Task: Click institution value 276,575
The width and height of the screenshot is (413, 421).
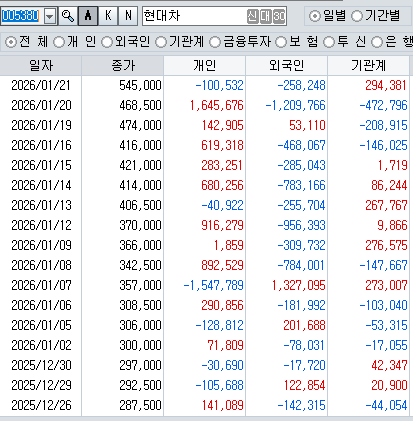Action: click(x=386, y=246)
